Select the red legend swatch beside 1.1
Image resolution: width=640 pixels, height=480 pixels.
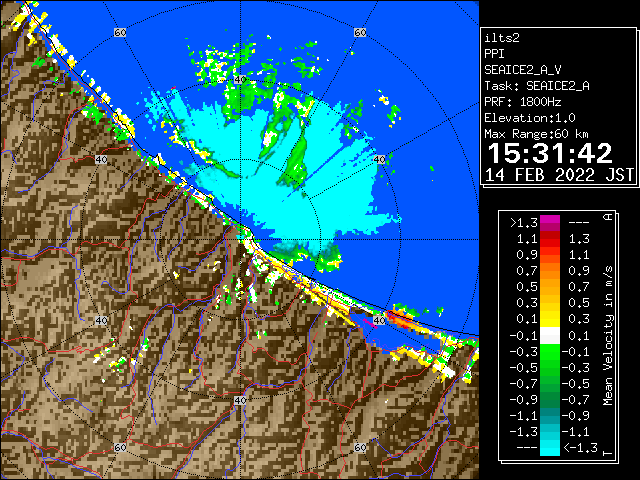click(x=550, y=239)
